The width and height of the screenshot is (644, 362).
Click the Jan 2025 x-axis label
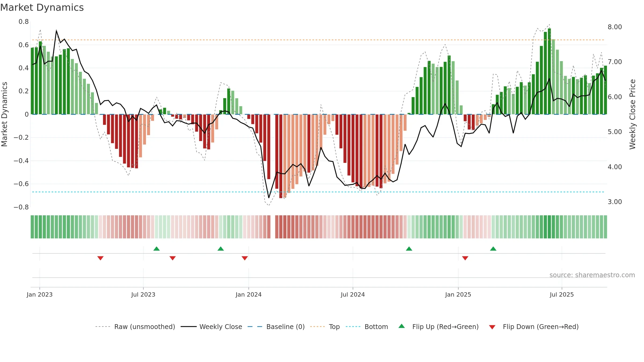coord(458,294)
